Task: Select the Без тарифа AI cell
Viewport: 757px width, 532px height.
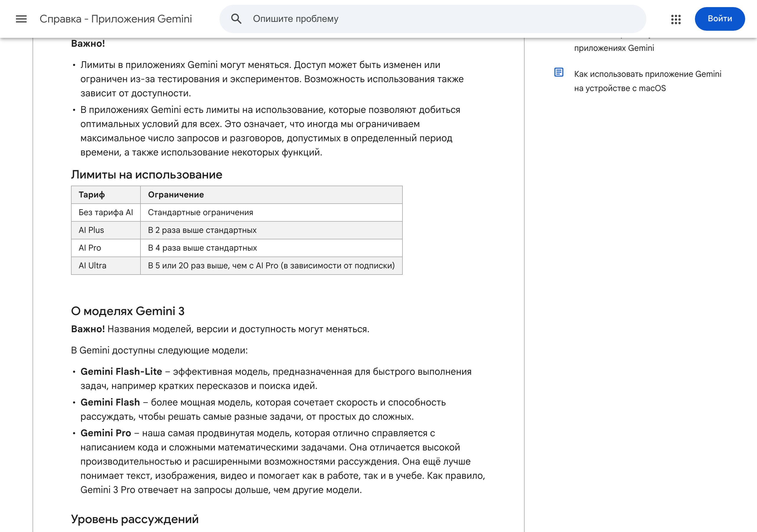Action: click(106, 213)
